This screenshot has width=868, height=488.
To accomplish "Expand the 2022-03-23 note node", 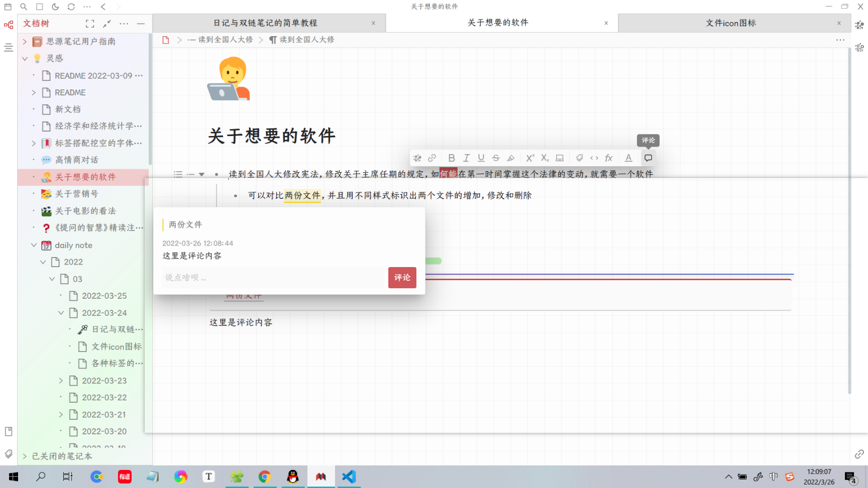I will (x=61, y=381).
